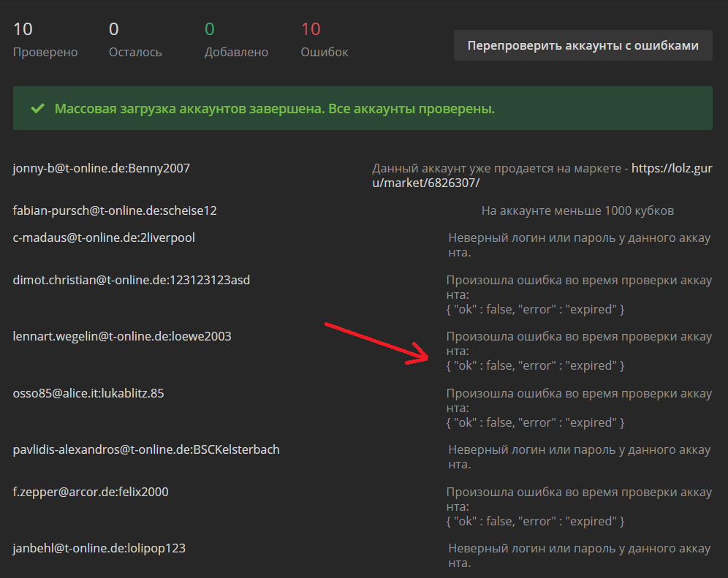Viewport: 728px width, 578px height.
Task: Click the number 10 above "Проверено"
Action: pos(23,29)
